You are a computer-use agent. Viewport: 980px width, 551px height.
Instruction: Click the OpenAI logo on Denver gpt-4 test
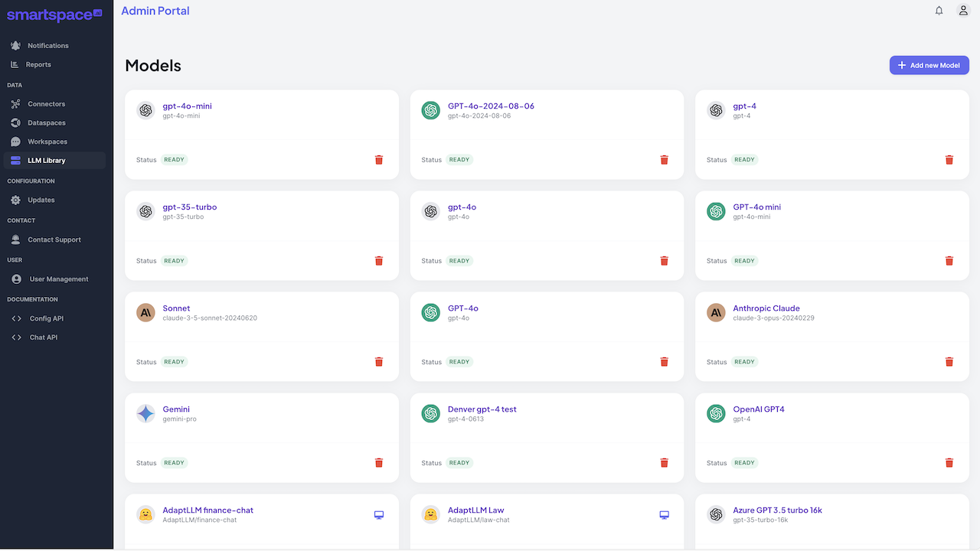(431, 413)
